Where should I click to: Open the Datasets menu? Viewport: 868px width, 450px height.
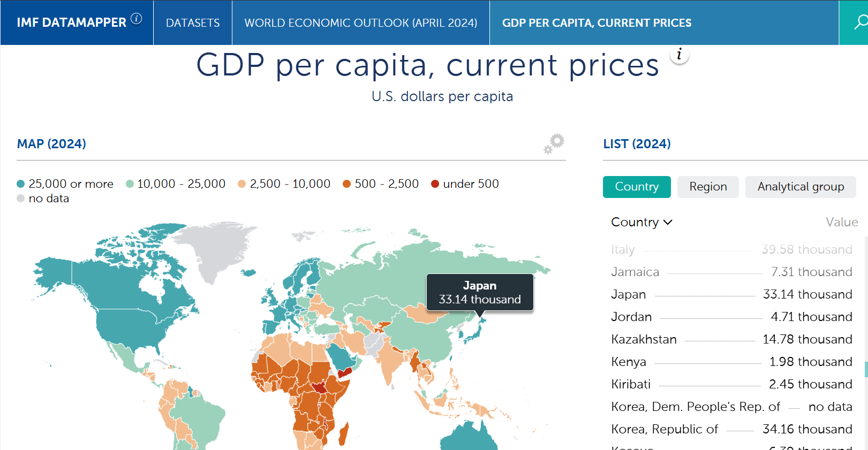click(x=193, y=23)
